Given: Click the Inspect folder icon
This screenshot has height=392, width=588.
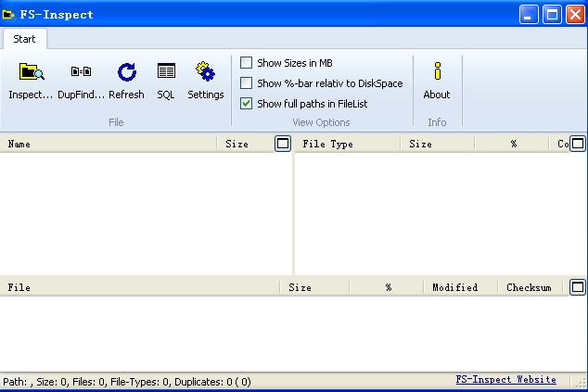Looking at the screenshot, I should pos(31,72).
